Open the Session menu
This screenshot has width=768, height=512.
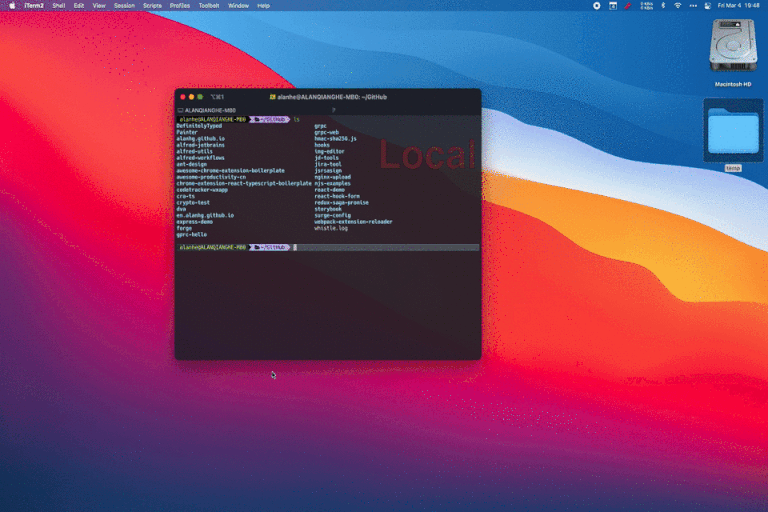click(124, 5)
